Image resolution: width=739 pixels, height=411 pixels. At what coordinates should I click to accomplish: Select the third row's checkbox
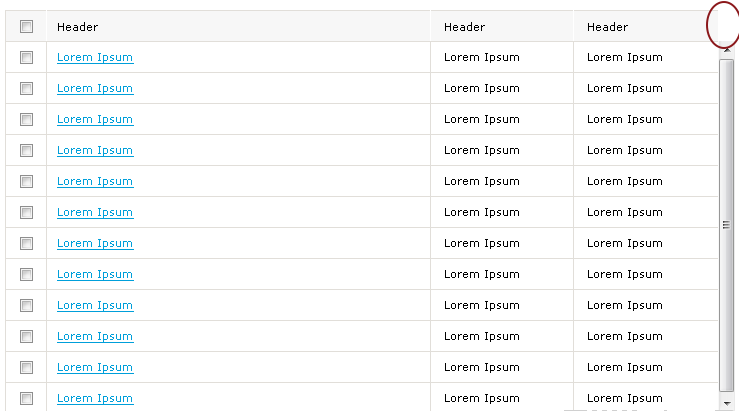click(x=26, y=120)
